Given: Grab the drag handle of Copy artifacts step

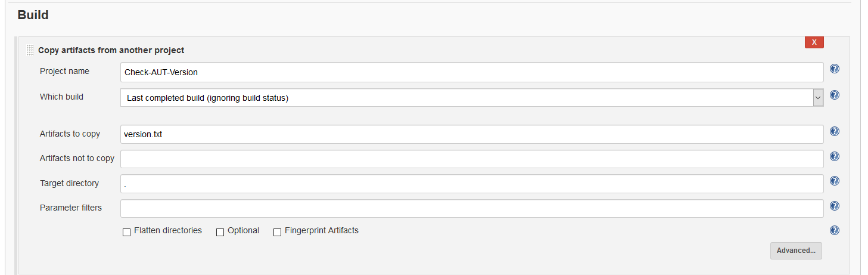Looking at the screenshot, I should click(x=30, y=50).
